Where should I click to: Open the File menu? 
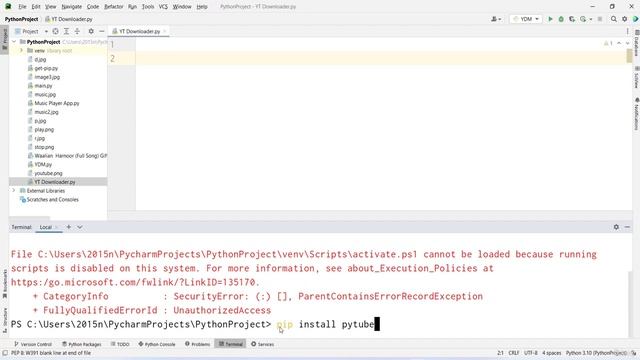coord(22,7)
